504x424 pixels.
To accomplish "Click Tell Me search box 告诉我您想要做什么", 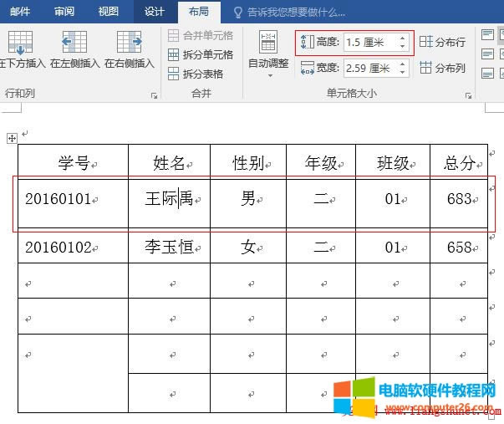I will (289, 13).
